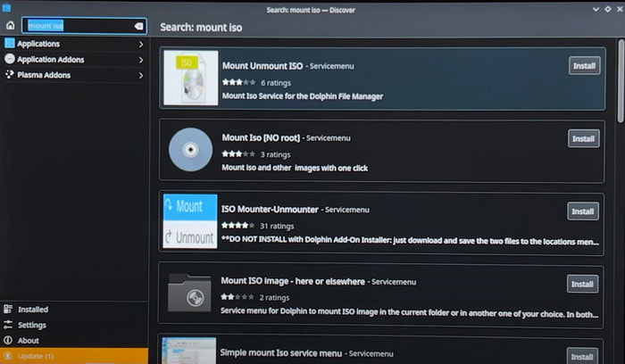Open the folder disc icon of Mount ISO image

(x=189, y=294)
